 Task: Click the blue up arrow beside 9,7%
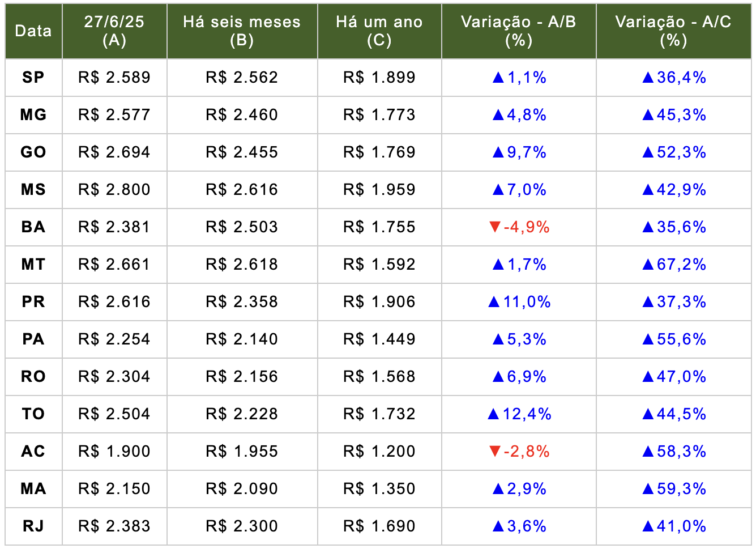tap(498, 152)
